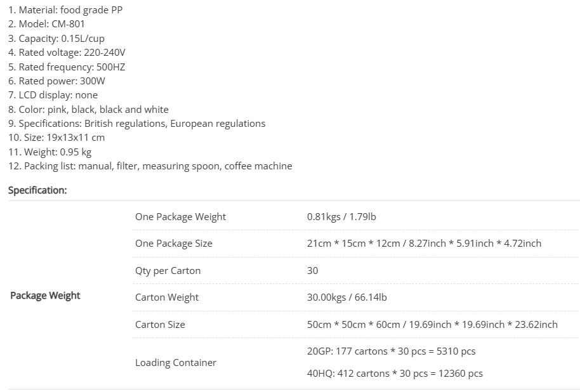
Task: Click the Weight 0.95 kg line
Action: (50, 152)
